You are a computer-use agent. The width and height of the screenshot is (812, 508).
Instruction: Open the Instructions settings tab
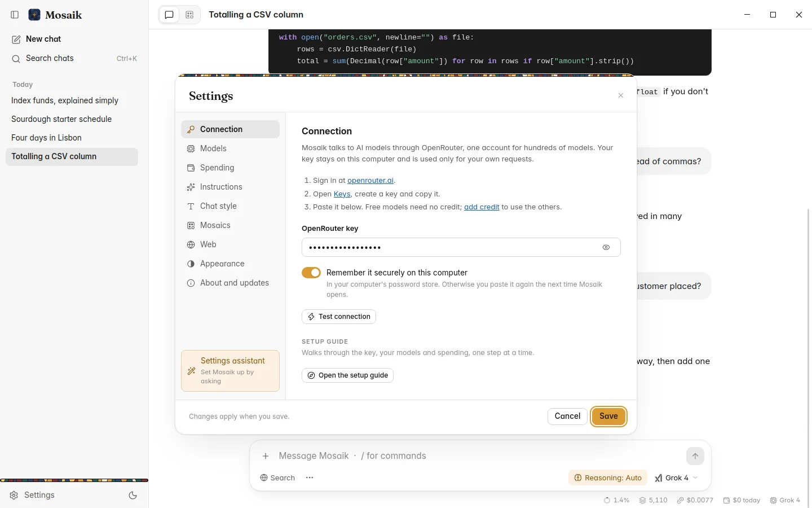coord(230,187)
